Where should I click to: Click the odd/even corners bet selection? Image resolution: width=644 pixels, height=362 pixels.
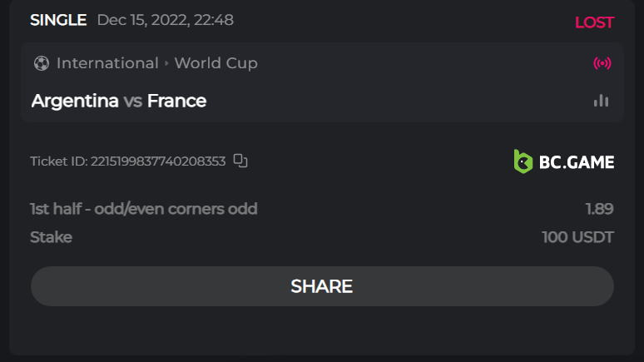point(143,209)
